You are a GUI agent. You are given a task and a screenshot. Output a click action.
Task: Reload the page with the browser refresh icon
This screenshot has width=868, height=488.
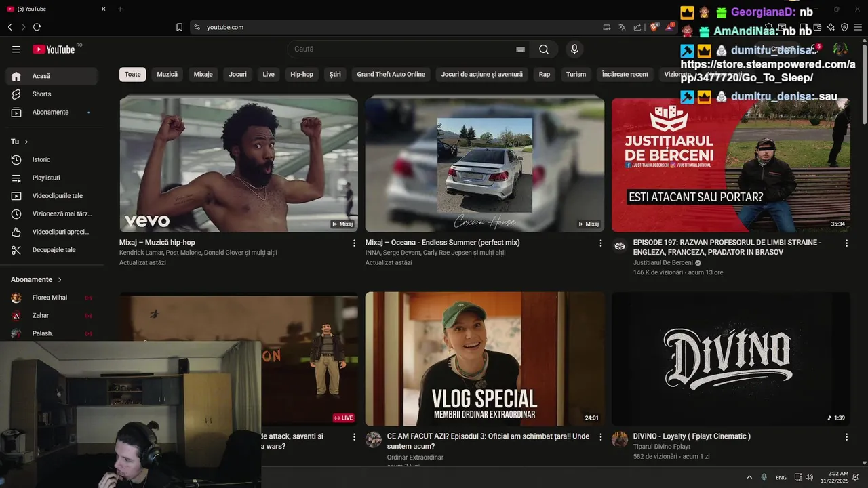(37, 27)
